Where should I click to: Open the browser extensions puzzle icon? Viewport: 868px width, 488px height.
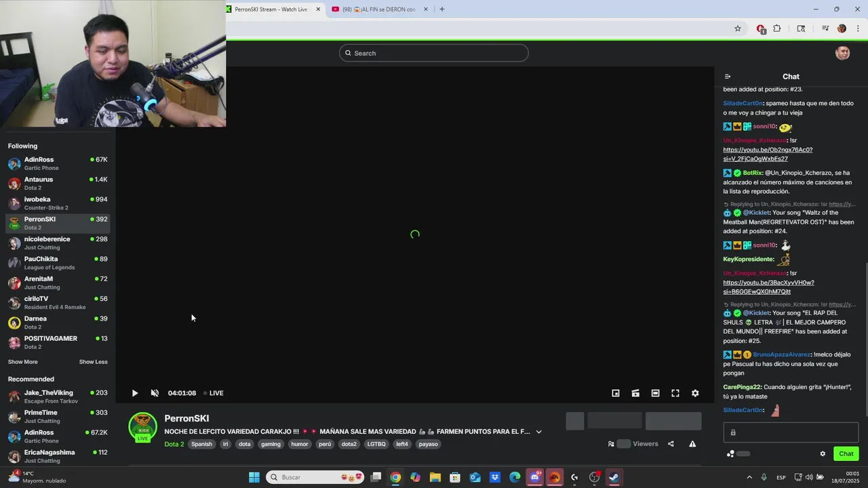pos(777,28)
